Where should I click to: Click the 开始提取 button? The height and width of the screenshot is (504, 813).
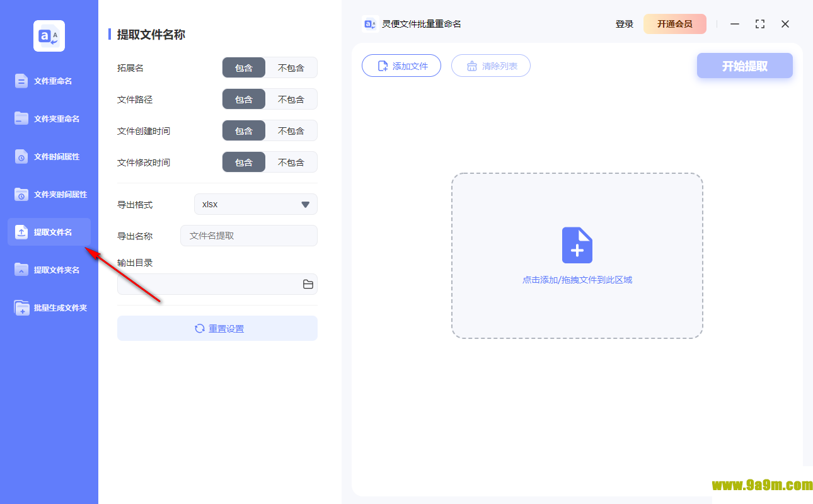[745, 66]
